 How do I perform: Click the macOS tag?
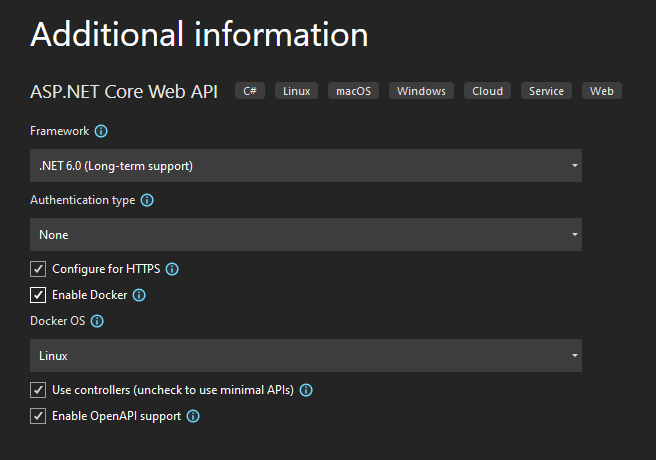(x=354, y=91)
